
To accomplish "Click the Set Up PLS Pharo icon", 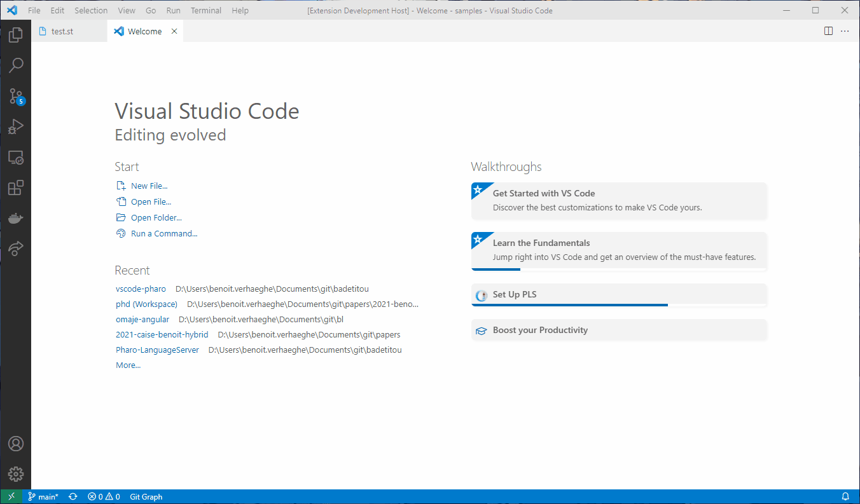I will [482, 295].
